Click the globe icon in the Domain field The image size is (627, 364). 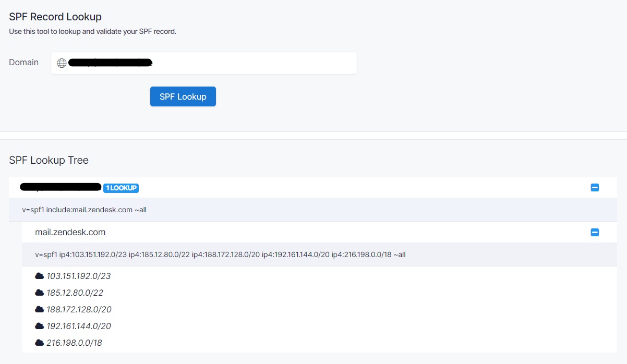tap(62, 63)
